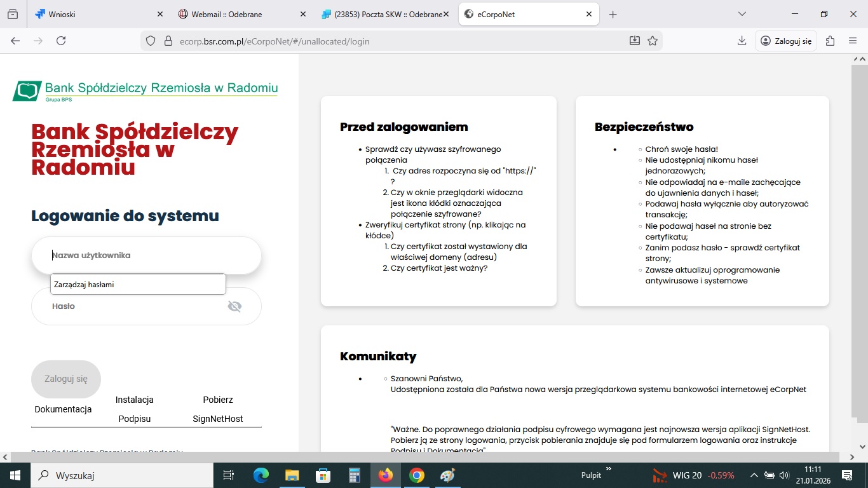
Task: Click text "Szanowni Państwo,"
Action: coord(427,378)
